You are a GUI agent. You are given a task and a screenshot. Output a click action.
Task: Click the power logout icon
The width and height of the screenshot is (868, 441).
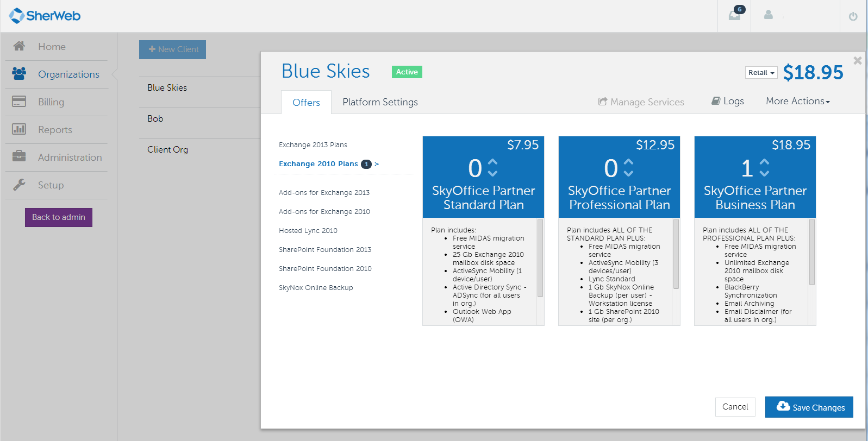coord(853,16)
